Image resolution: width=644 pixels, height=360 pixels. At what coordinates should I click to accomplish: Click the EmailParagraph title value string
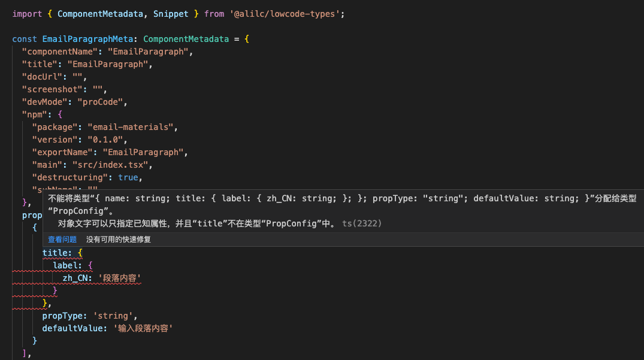tap(108, 63)
